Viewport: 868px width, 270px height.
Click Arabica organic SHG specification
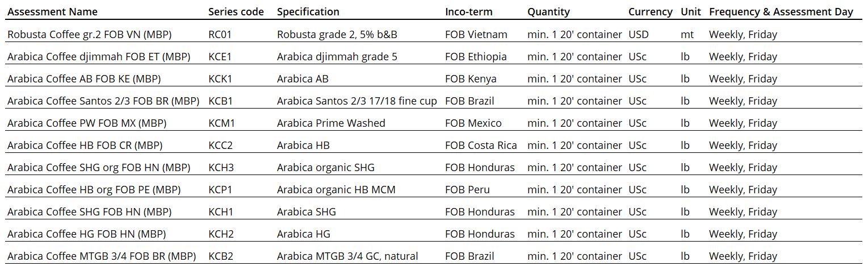(326, 168)
